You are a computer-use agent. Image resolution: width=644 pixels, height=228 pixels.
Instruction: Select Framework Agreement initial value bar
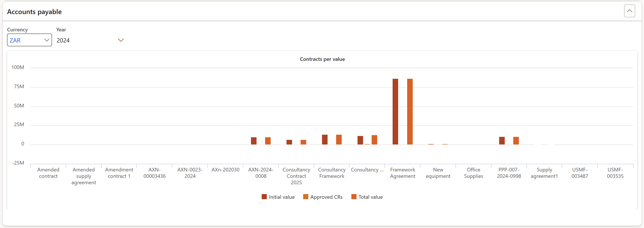point(395,112)
